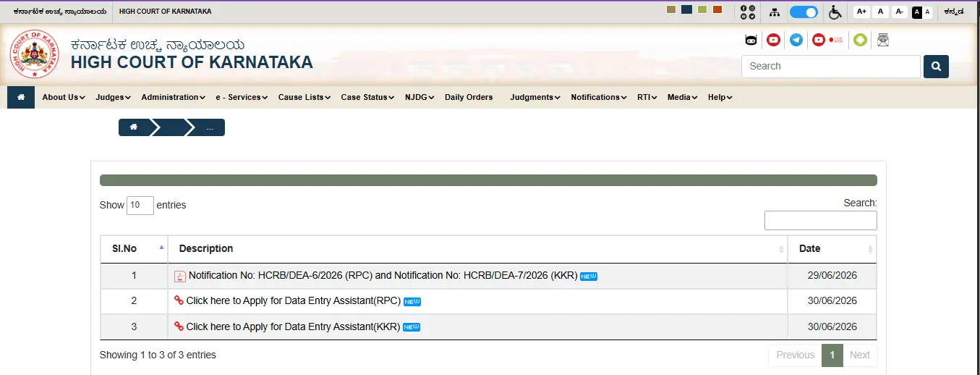Click the Kannada court name link in the top bar
The height and width of the screenshot is (375, 980).
click(59, 12)
